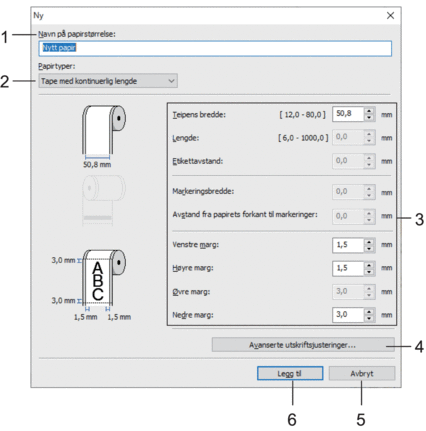Close the Ny dialog window
The width and height of the screenshot is (426, 431).
coord(390,15)
